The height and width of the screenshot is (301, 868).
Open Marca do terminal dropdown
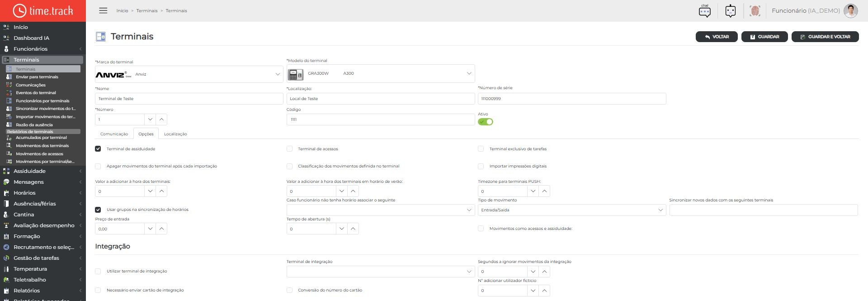pyautogui.click(x=189, y=74)
